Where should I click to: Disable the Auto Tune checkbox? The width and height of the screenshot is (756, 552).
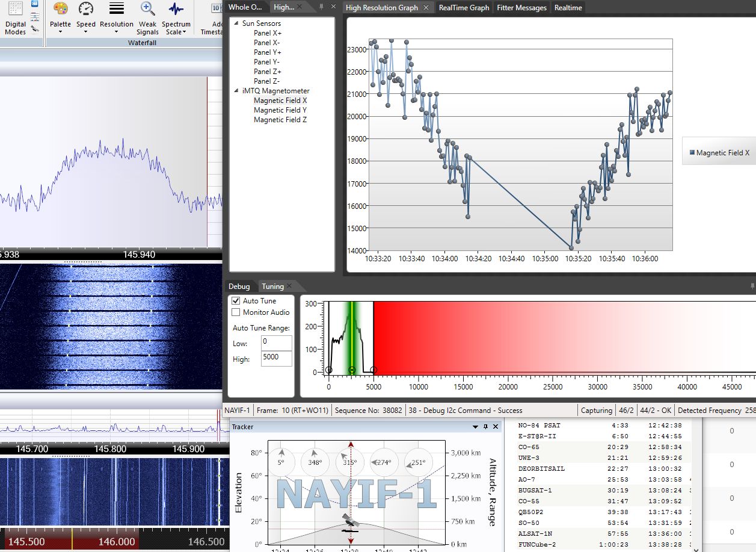pos(236,301)
